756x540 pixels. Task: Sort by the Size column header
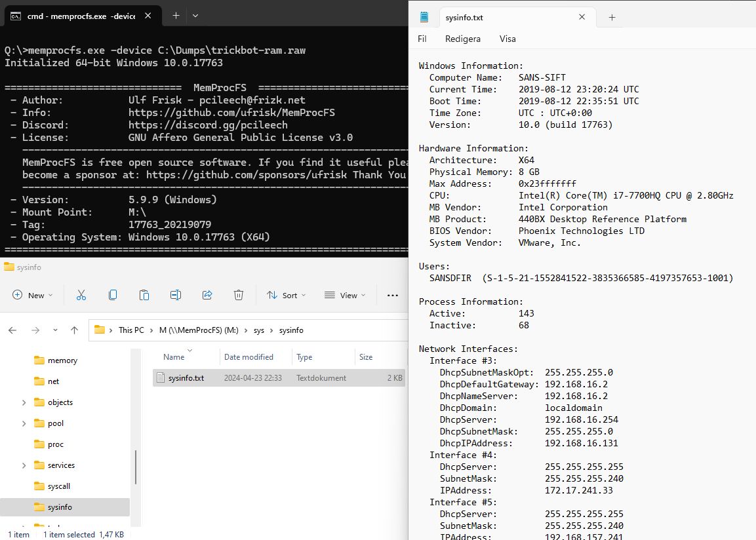point(366,357)
